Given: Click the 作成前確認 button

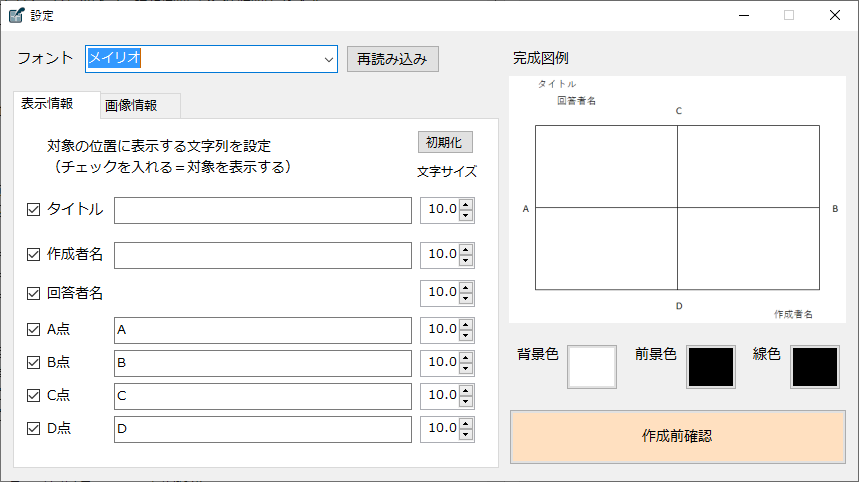Looking at the screenshot, I should [x=677, y=436].
